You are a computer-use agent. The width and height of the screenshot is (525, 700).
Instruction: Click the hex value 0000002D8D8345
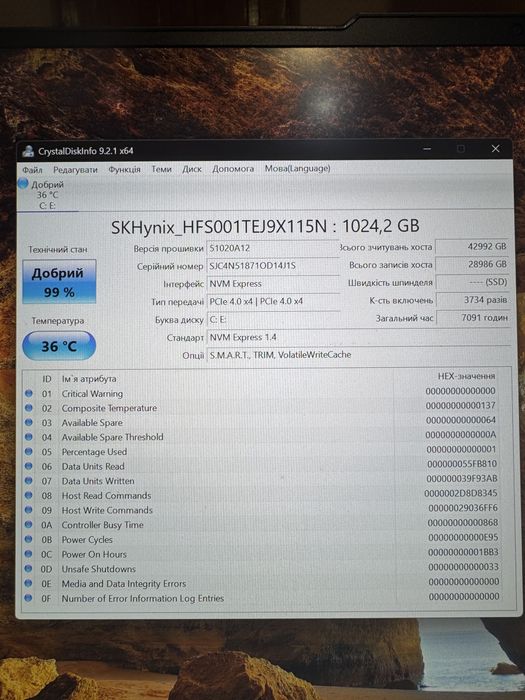pos(461,493)
